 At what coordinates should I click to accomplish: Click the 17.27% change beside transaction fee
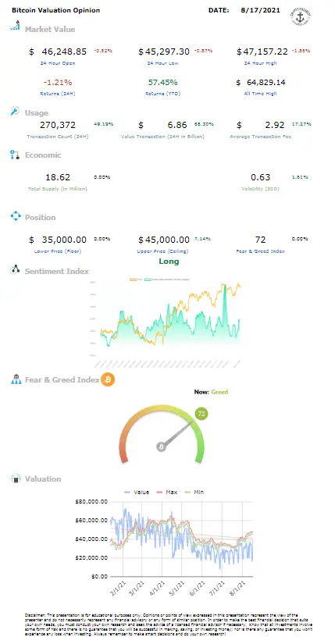click(x=301, y=124)
